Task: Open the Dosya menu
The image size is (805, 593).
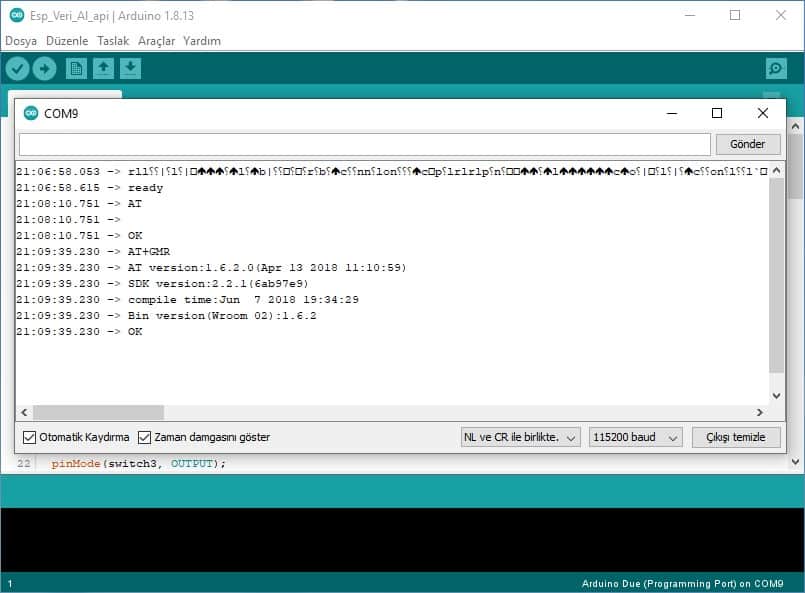Action: tap(21, 41)
